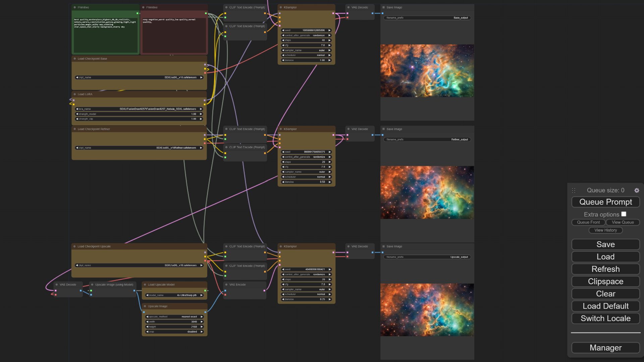Click right arrow next to 4x-UltraSharp model_name
Screen dimensions: 644x362
202,295
